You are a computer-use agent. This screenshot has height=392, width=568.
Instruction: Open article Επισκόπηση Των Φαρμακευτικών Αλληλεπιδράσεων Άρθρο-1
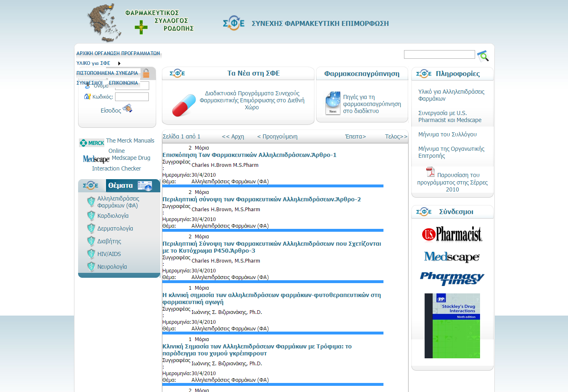249,155
